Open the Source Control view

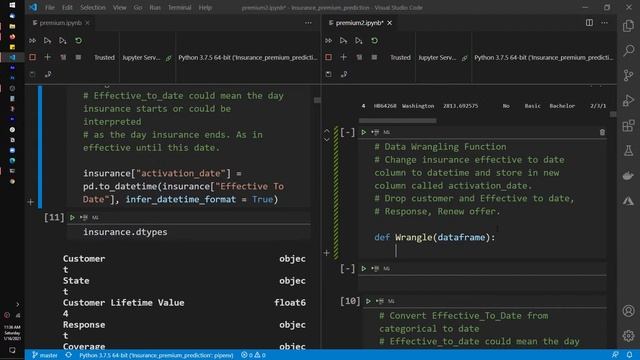click(x=629, y=76)
